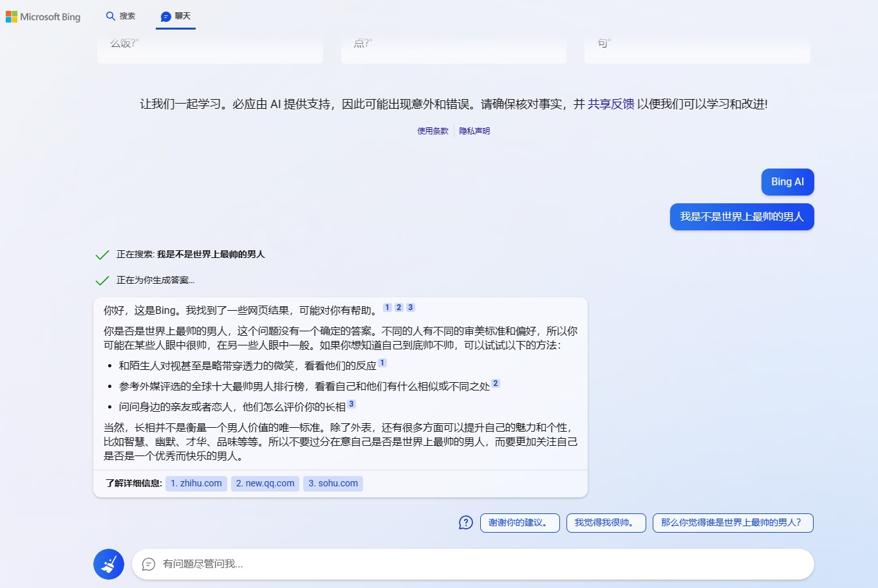
Task: Click the 谢谢你的建议 suggested reply
Action: pos(519,523)
